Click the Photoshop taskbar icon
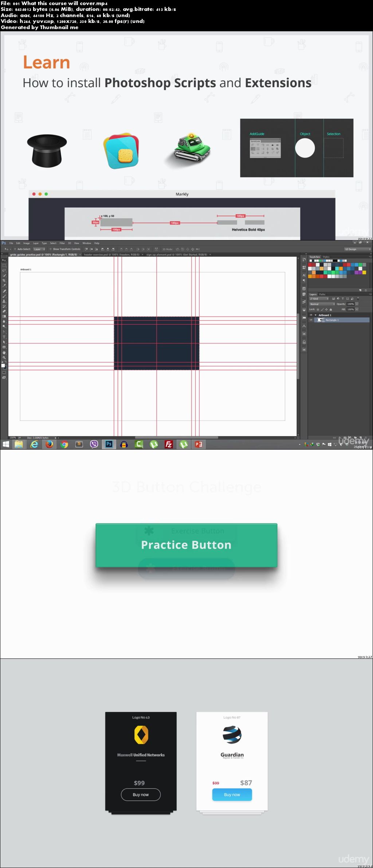The image size is (373, 868). click(109, 444)
